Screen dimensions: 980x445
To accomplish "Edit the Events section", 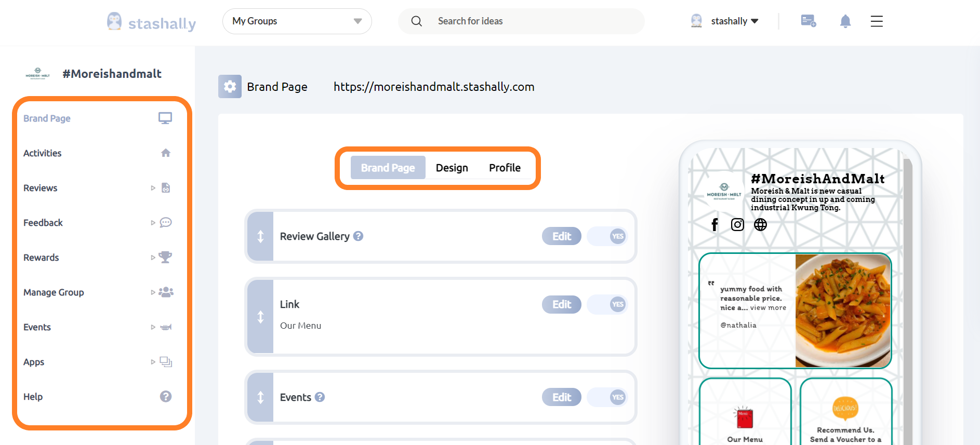I will (562, 397).
